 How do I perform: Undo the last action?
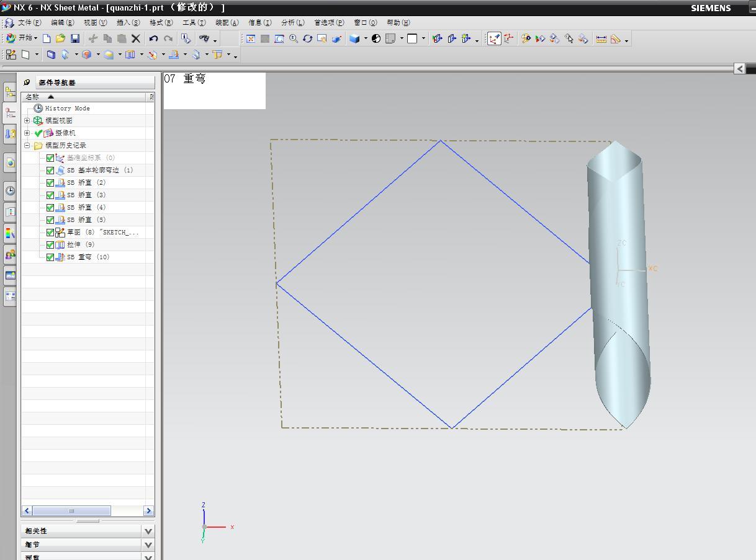153,38
